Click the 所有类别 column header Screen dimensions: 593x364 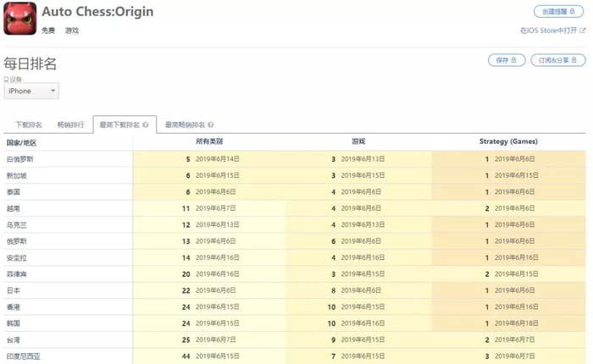[x=209, y=141]
